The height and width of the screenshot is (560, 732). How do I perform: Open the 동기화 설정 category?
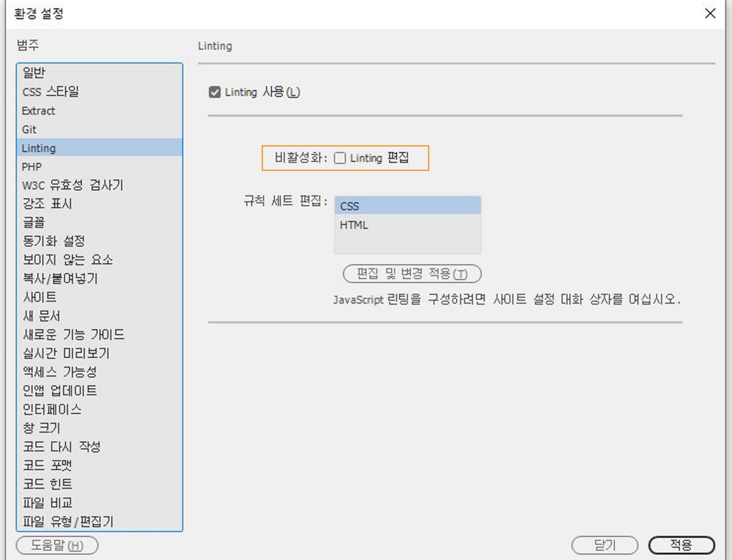coord(53,241)
